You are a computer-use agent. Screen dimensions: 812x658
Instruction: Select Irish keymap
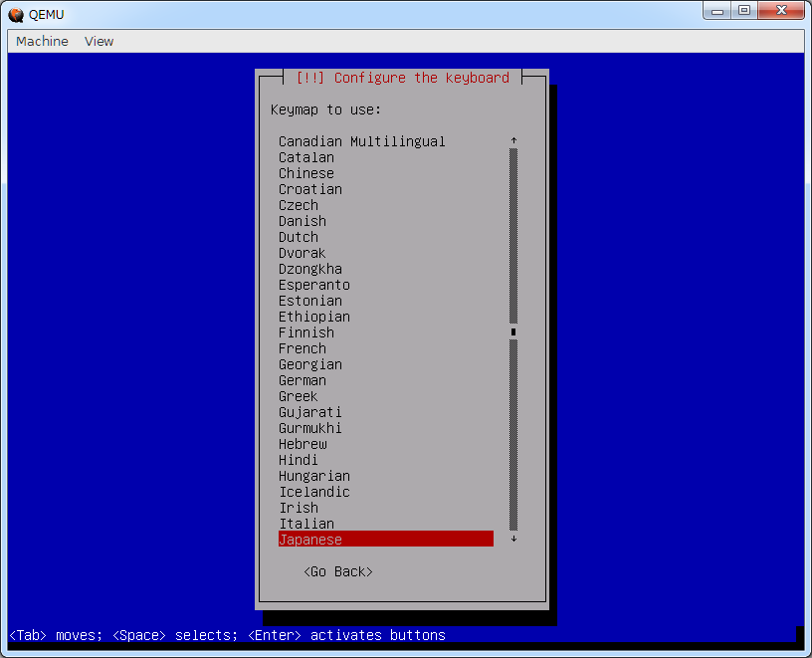point(386,509)
